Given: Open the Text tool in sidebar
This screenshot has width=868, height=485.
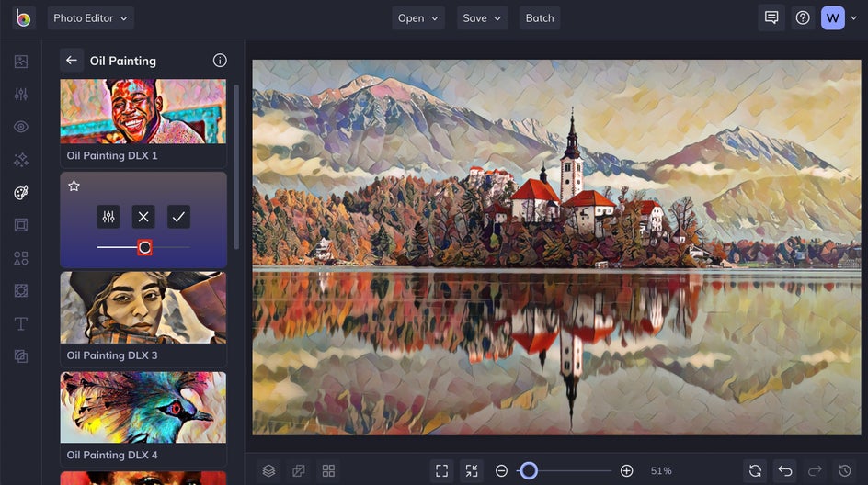Looking at the screenshot, I should (x=21, y=323).
